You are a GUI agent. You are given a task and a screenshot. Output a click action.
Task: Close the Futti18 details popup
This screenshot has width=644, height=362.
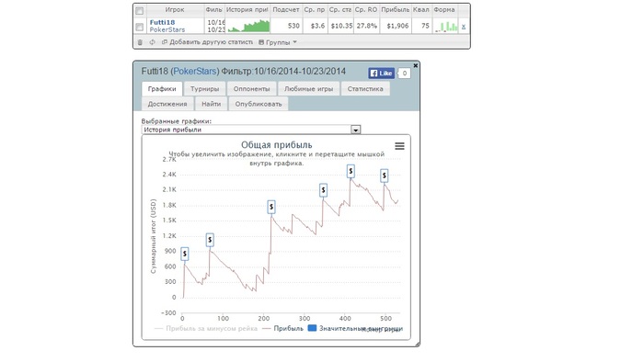(x=416, y=65)
